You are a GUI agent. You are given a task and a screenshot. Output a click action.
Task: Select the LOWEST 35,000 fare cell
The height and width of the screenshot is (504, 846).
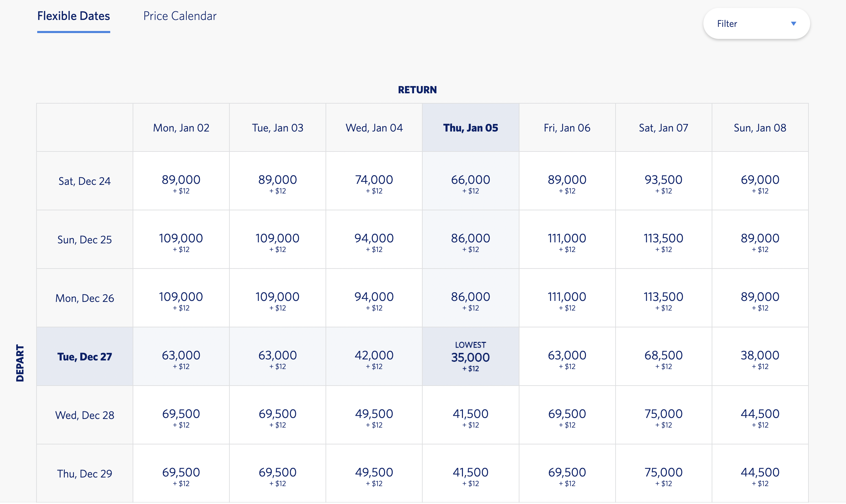pyautogui.click(x=470, y=357)
